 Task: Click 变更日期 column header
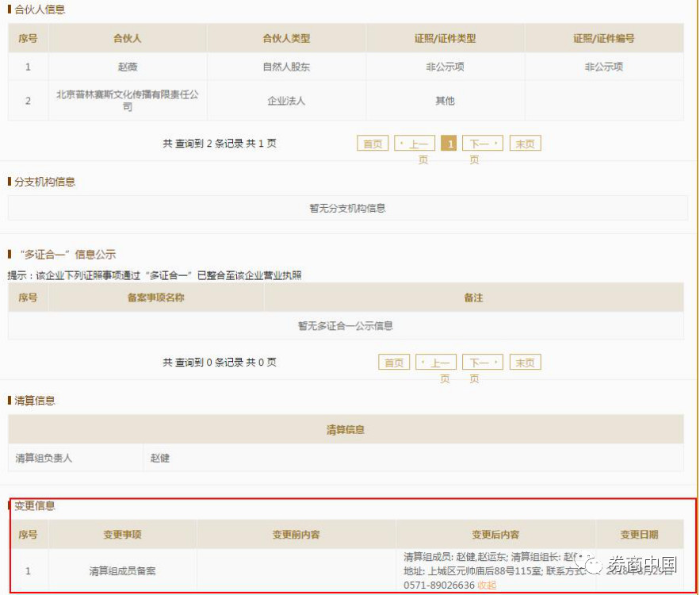click(639, 534)
